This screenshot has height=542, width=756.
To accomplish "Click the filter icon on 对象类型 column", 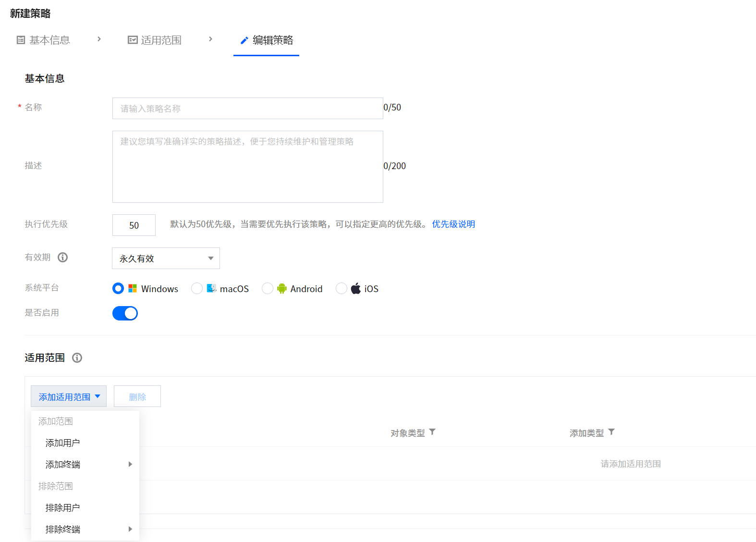I will click(x=432, y=432).
